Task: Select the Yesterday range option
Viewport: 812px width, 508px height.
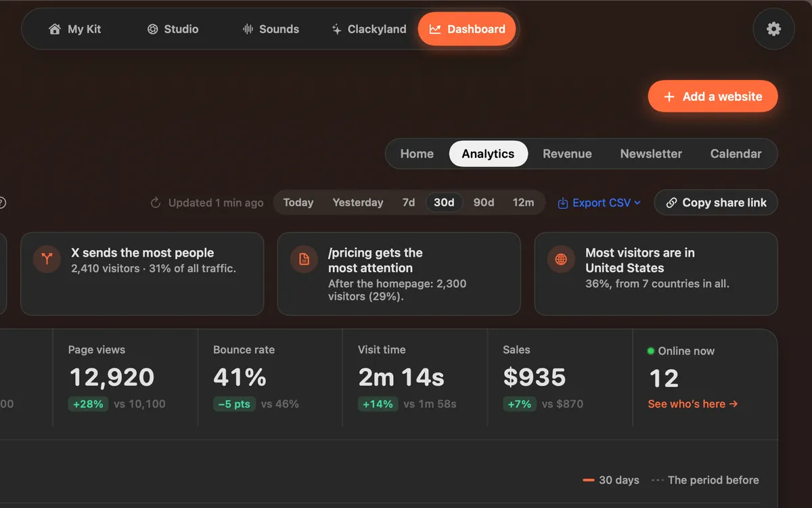Action: pos(358,203)
